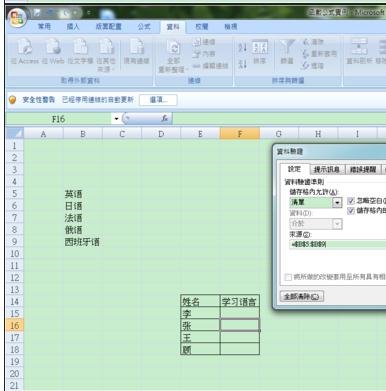Toggle the Filter funnel
This screenshot has height=391, width=386.
tap(287, 52)
